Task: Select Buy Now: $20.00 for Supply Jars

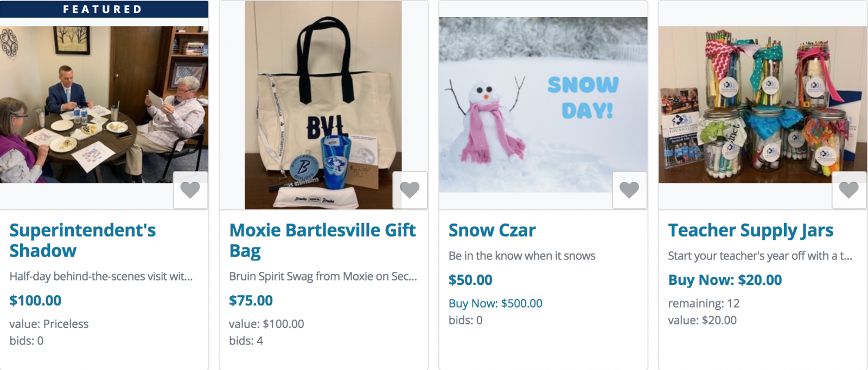Action: click(725, 280)
